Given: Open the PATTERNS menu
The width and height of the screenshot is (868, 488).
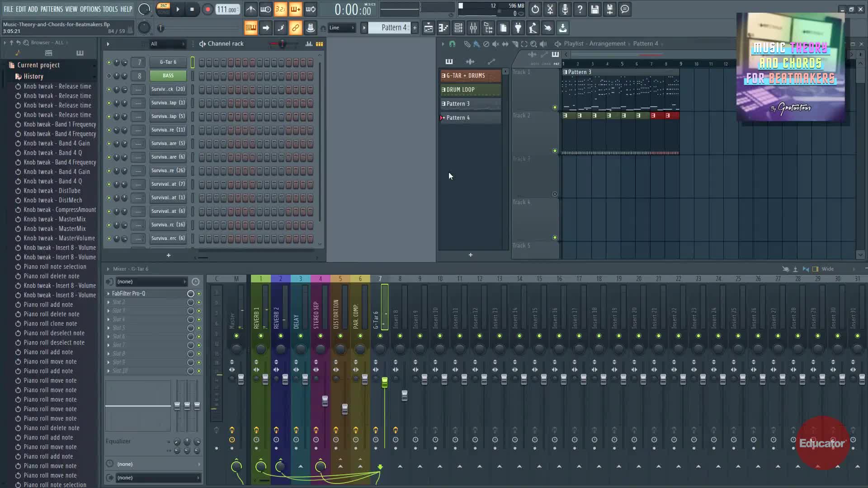Looking at the screenshot, I should (52, 9).
